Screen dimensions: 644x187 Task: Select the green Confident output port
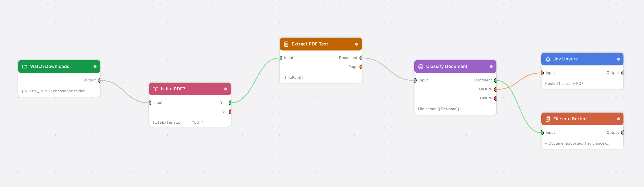(495, 80)
